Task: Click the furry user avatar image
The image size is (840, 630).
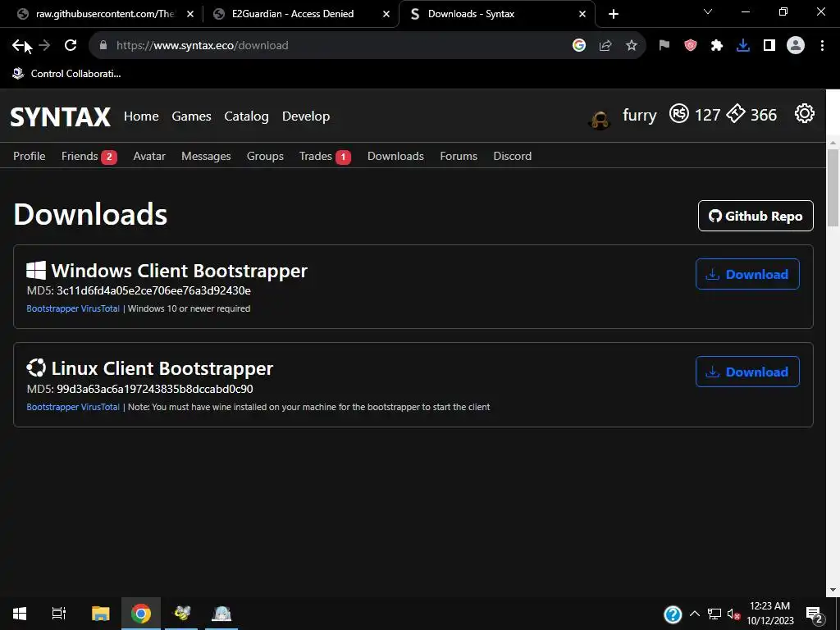Action: pos(600,119)
